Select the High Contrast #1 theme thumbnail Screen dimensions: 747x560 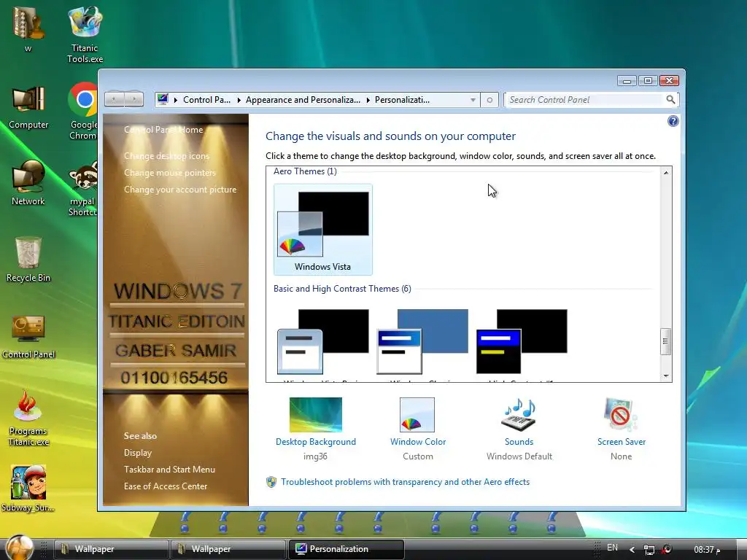pyautogui.click(x=522, y=341)
